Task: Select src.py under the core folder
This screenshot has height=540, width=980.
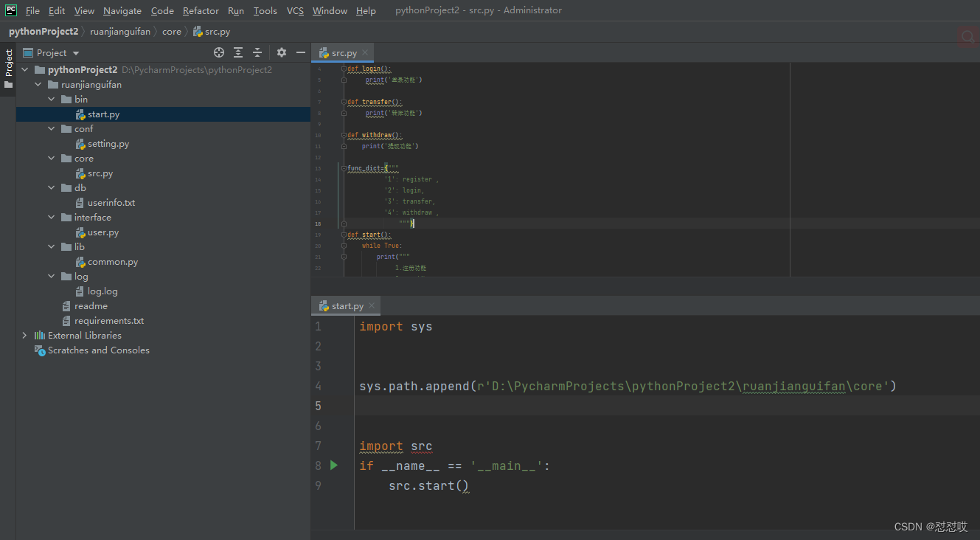Action: pos(100,173)
